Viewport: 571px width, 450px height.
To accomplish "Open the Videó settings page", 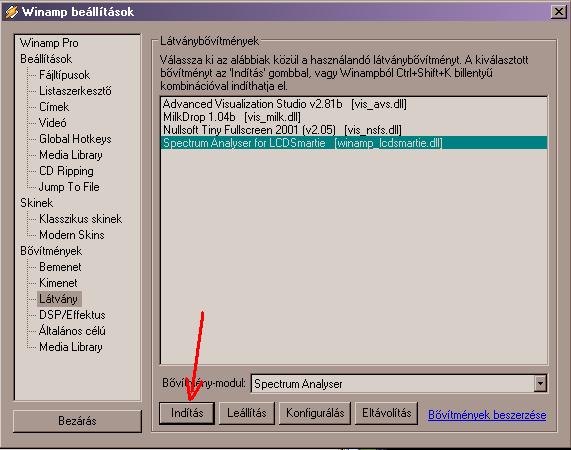I will click(53, 123).
